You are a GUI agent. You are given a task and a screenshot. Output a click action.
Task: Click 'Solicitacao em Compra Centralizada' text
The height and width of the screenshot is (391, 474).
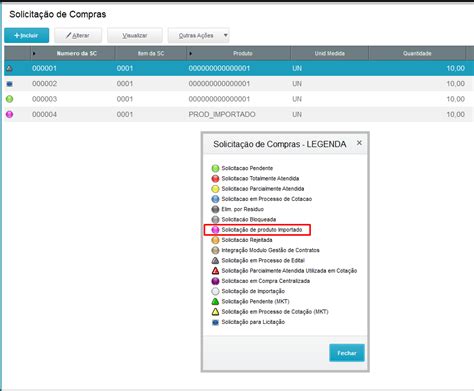pos(266,281)
